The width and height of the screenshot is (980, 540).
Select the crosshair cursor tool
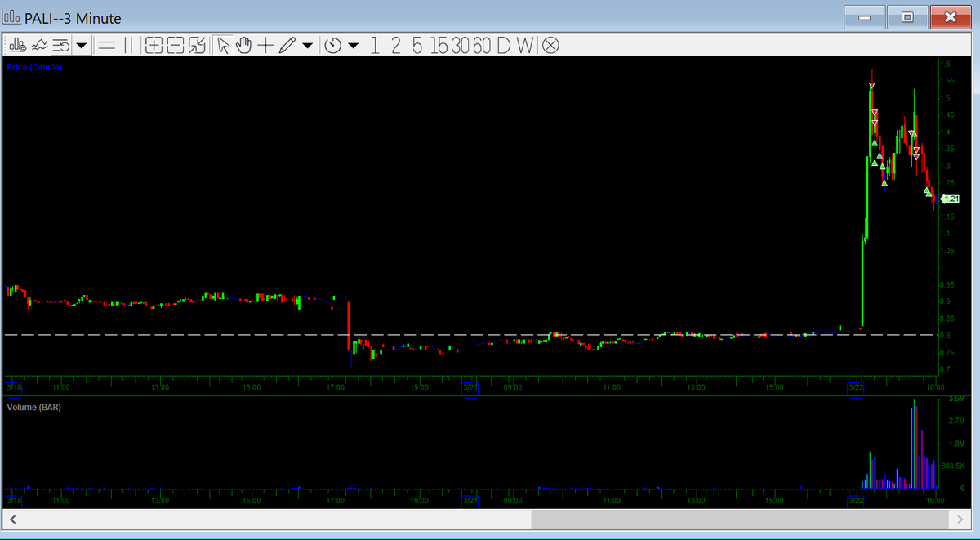(x=265, y=44)
